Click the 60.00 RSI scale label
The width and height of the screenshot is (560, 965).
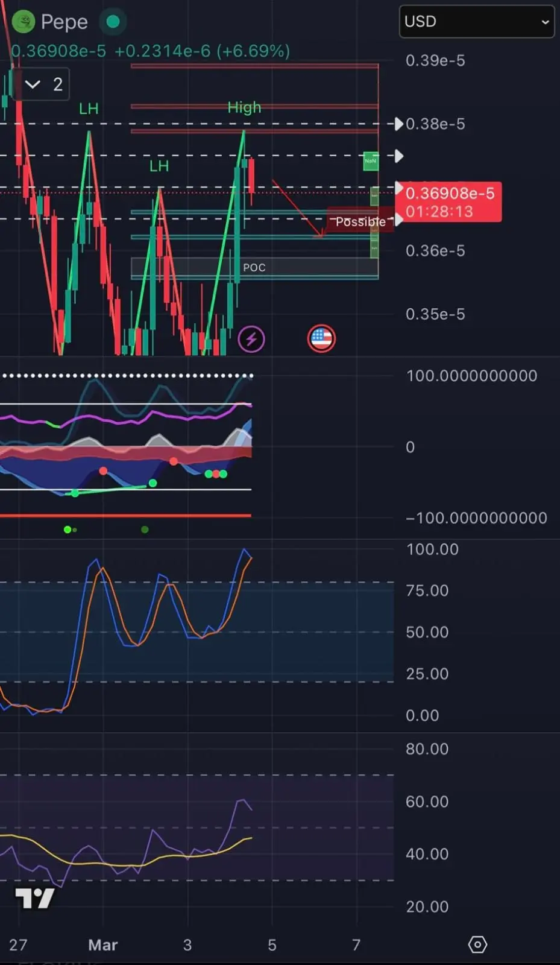427,802
